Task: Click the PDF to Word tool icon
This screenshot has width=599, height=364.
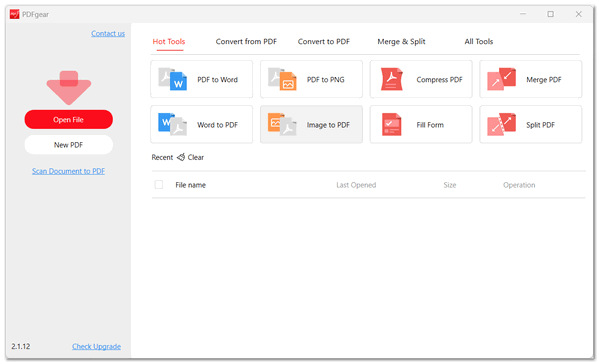Action: [172, 79]
